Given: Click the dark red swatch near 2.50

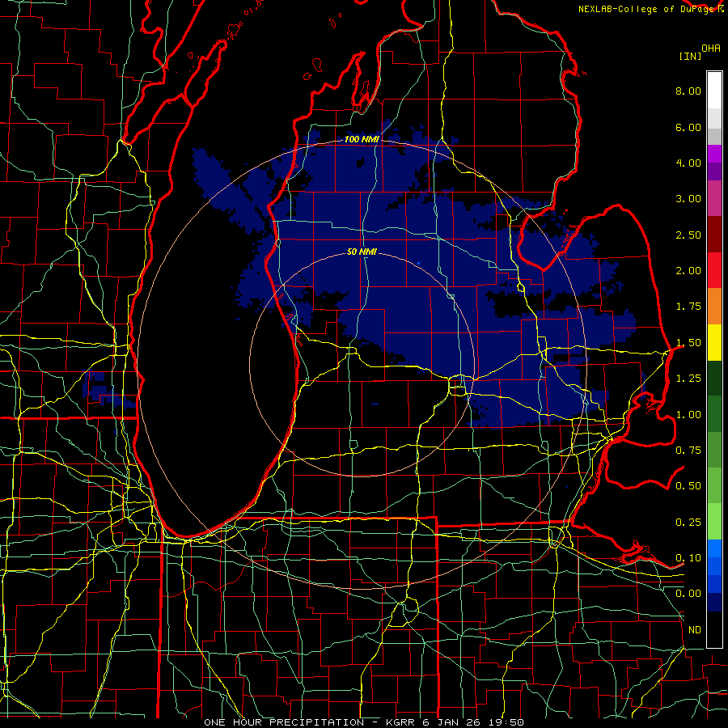Looking at the screenshot, I should (x=714, y=235).
